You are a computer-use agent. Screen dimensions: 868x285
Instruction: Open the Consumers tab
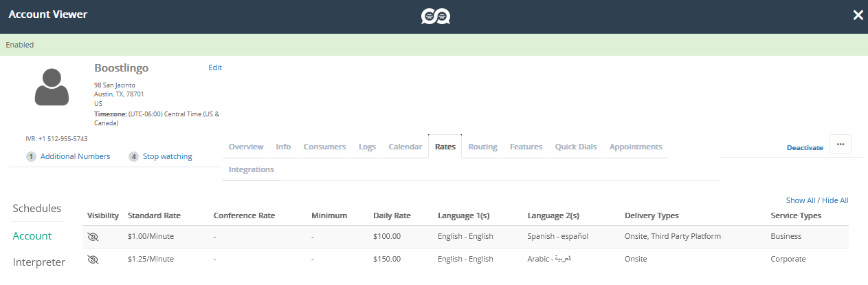pos(325,147)
